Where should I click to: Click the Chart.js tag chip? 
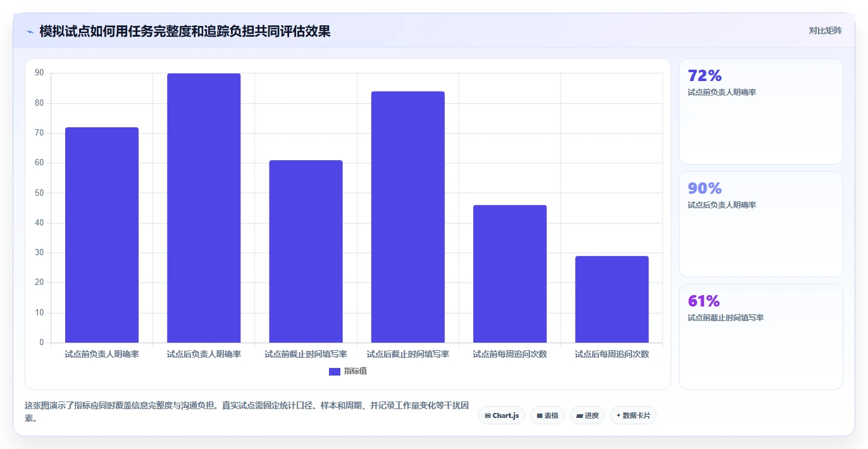click(502, 415)
